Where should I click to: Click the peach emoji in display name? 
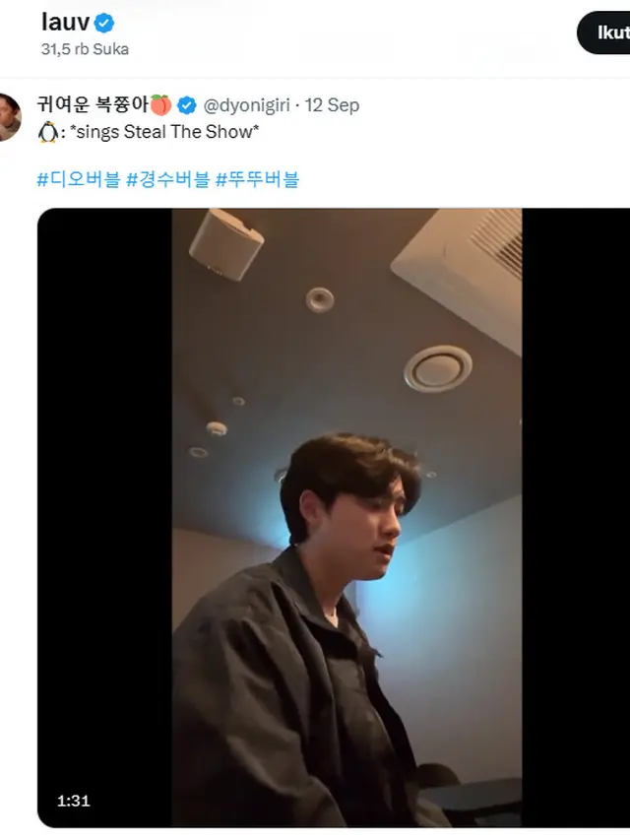[160, 105]
